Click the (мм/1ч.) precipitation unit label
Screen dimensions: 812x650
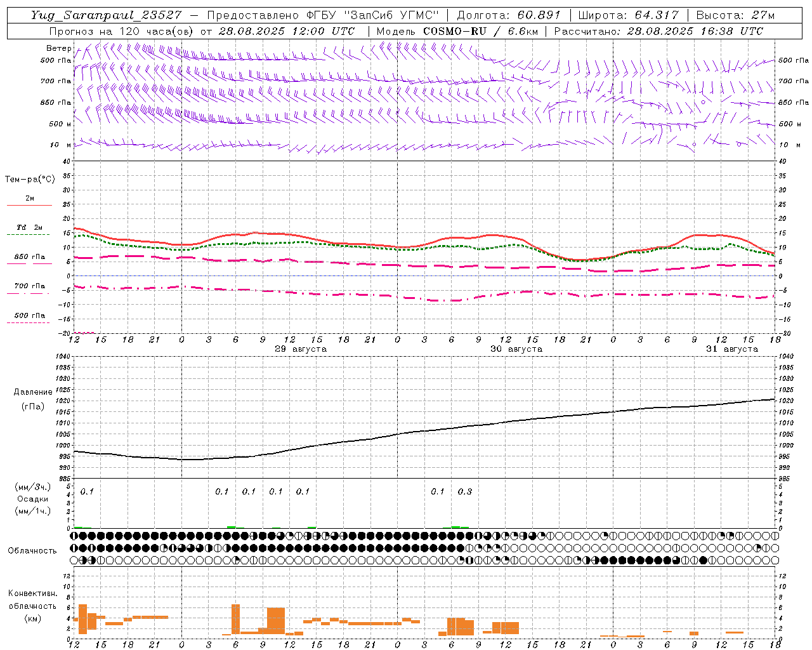(x=33, y=511)
